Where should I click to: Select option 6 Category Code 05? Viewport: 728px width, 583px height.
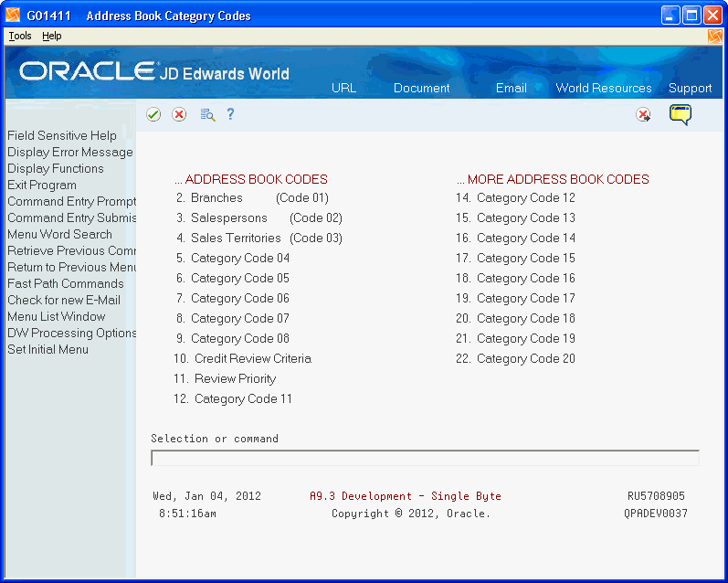233,278
